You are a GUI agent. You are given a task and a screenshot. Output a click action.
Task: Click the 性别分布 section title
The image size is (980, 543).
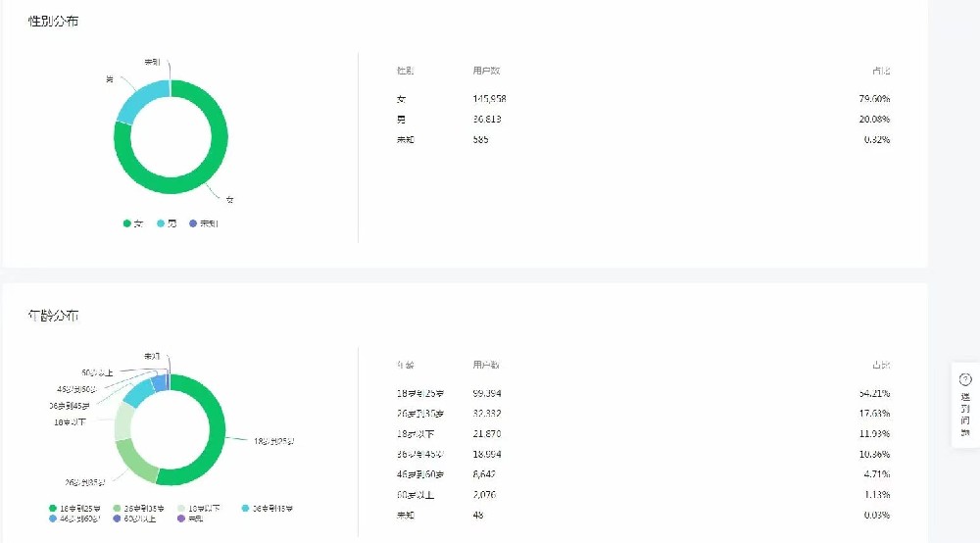click(x=53, y=22)
